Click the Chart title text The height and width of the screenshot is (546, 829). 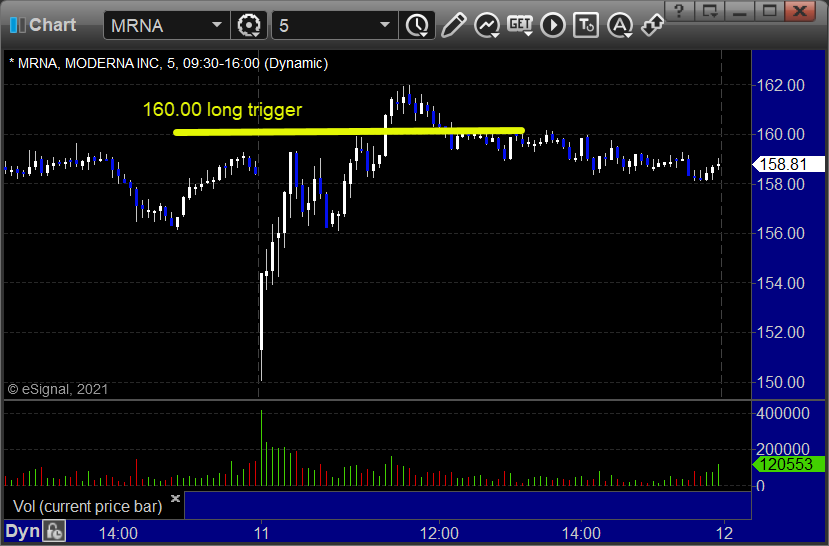tap(52, 25)
